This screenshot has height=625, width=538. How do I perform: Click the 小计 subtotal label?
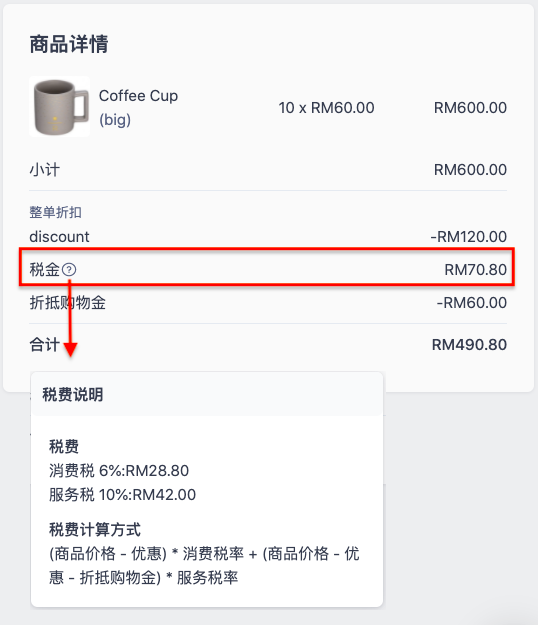45,170
